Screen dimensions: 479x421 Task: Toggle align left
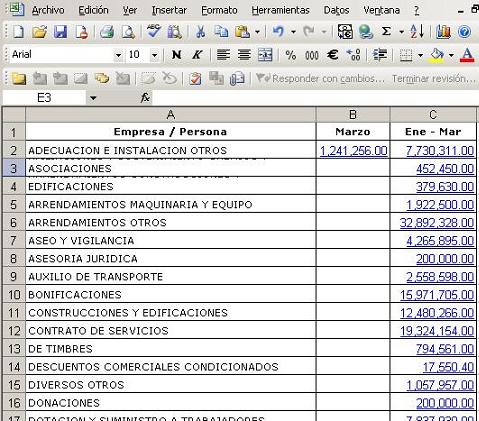click(223, 55)
